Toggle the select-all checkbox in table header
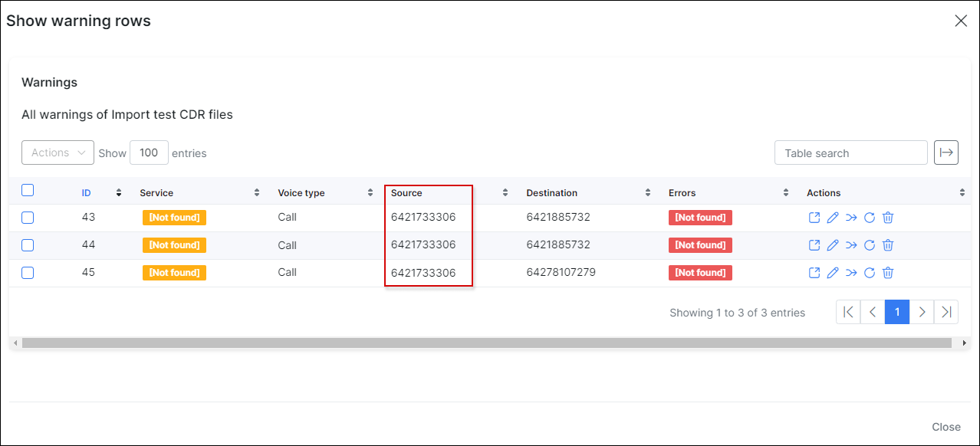Viewport: 980px width, 446px height. coord(28,191)
